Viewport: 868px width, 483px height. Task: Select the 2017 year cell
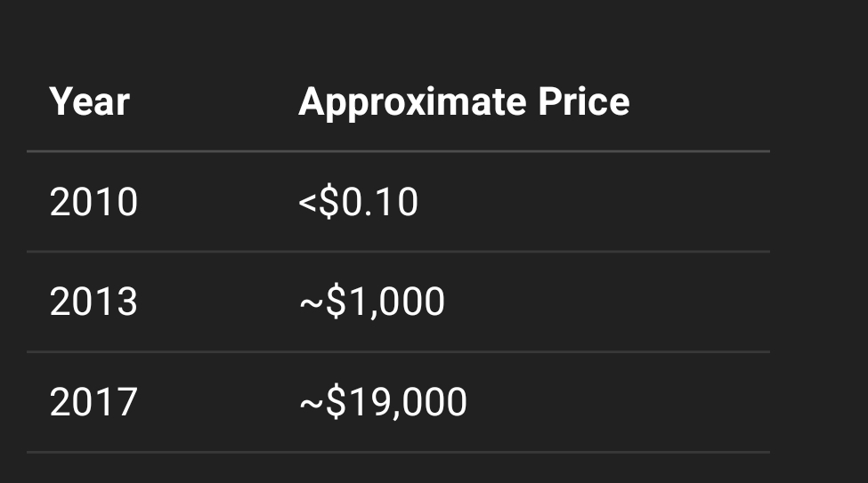93,402
